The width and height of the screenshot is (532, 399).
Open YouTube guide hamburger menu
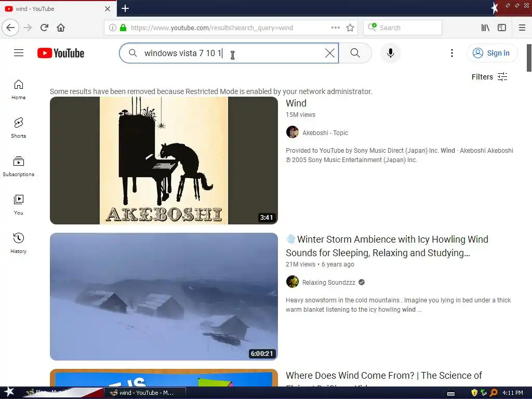[x=19, y=53]
